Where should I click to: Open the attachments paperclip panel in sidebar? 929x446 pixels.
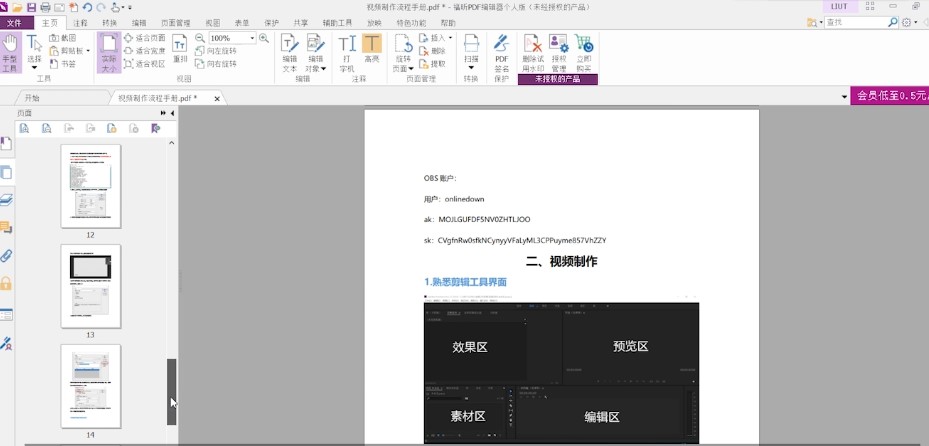coord(7,256)
